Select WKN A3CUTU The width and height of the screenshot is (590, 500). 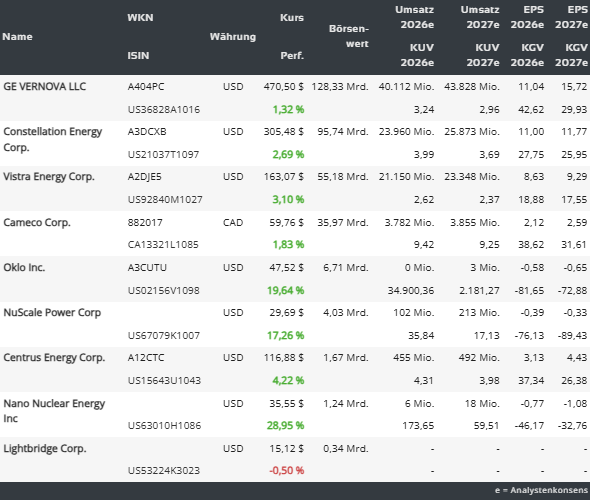tap(147, 267)
